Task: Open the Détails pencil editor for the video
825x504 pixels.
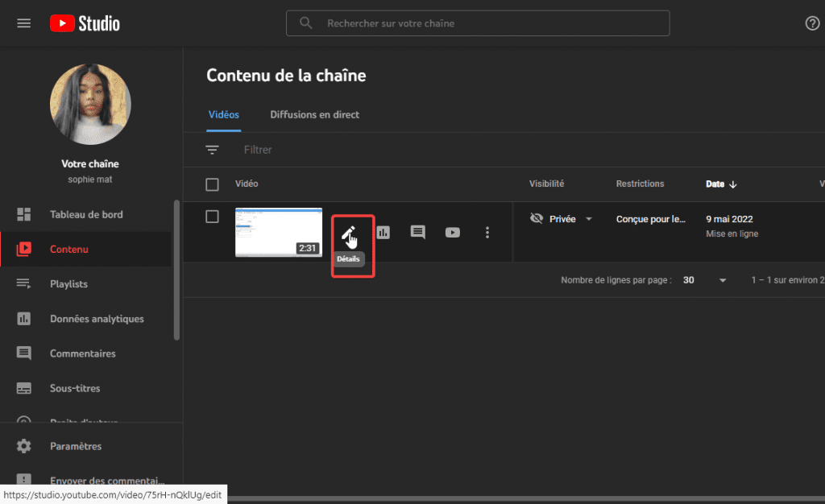Action: [x=350, y=232]
